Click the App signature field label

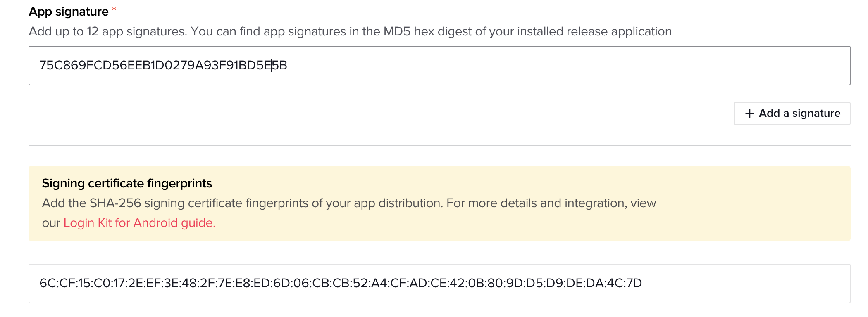pos(69,12)
